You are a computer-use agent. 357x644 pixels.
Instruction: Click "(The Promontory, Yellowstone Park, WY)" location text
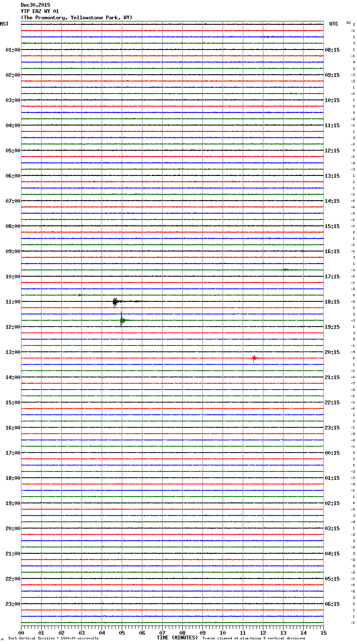[76, 18]
